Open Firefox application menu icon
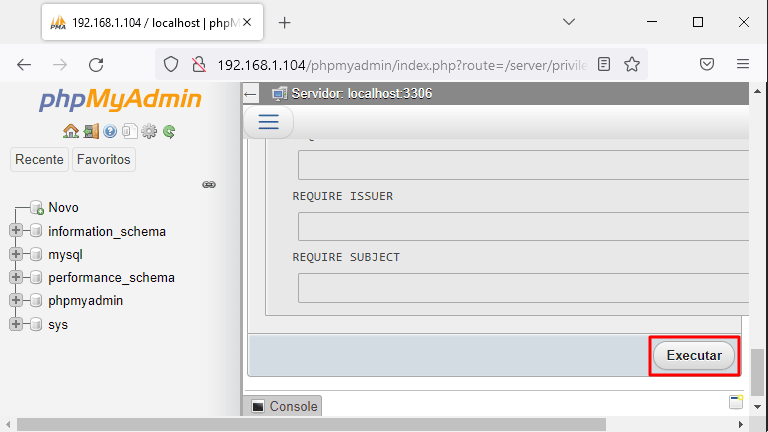Screen dimensions: 768x432 [x=743, y=64]
